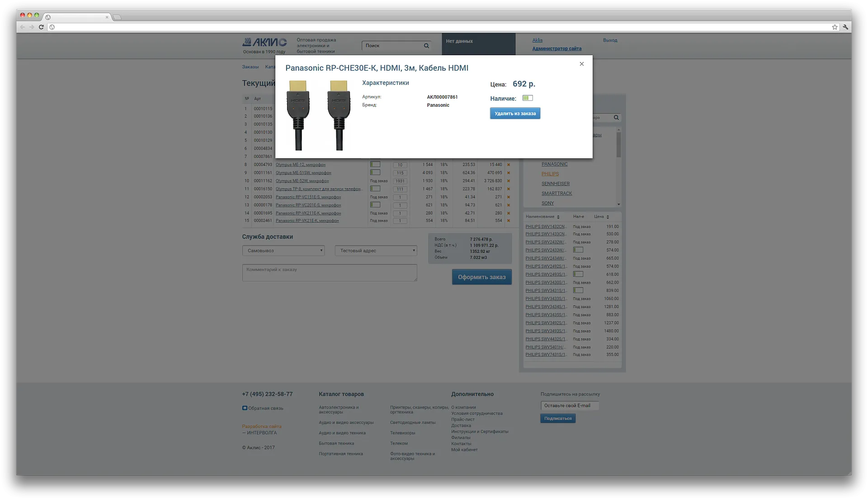Click the browser reload icon
This screenshot has width=868, height=499.
41,27
